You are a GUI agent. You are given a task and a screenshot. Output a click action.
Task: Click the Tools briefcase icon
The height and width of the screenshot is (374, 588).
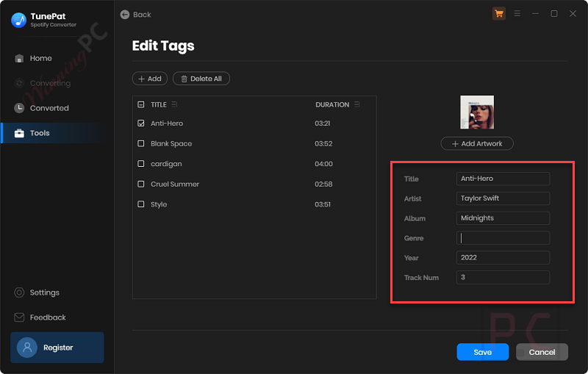pos(19,133)
